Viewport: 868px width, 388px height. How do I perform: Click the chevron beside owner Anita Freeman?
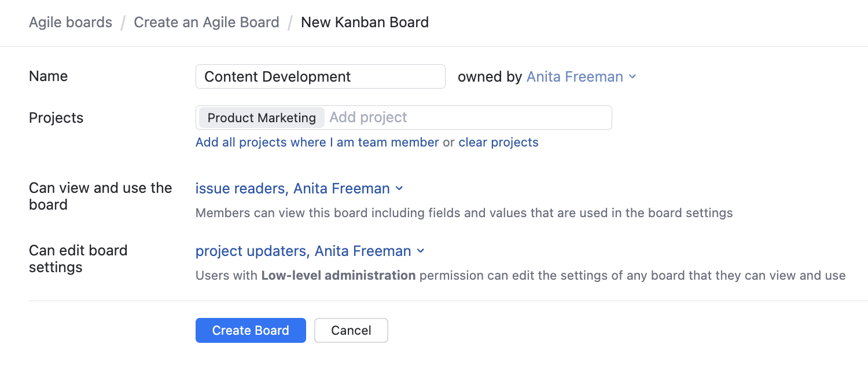[x=632, y=77]
